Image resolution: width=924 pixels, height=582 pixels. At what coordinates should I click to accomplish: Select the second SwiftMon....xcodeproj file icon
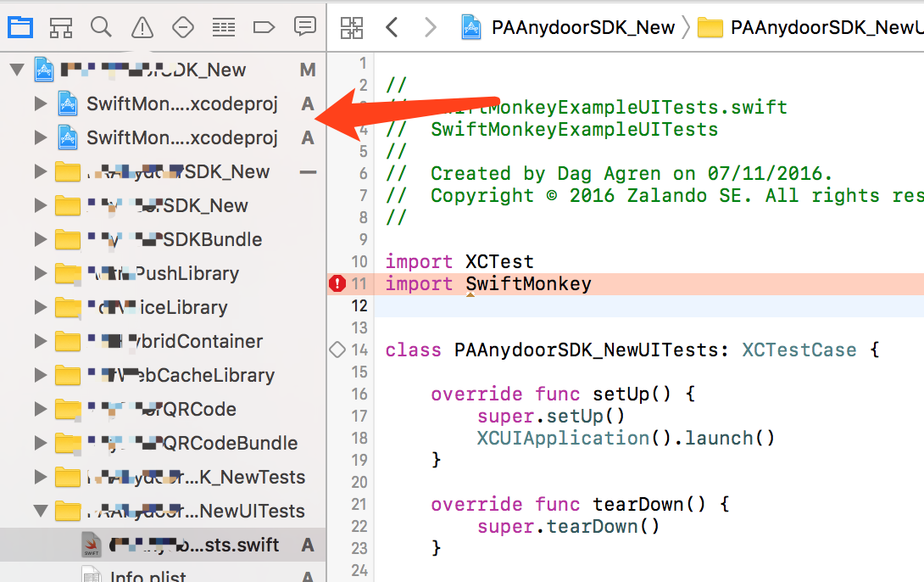(68, 138)
